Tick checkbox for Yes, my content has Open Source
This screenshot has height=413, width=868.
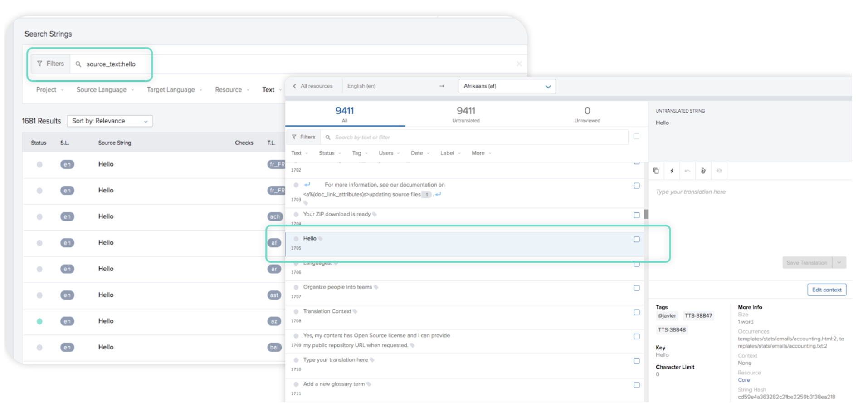(637, 337)
